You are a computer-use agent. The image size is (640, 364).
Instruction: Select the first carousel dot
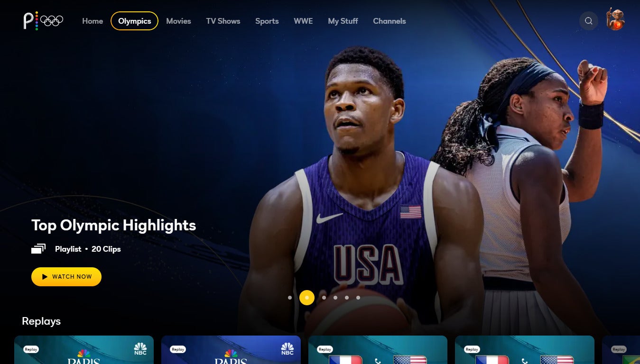[x=290, y=298]
